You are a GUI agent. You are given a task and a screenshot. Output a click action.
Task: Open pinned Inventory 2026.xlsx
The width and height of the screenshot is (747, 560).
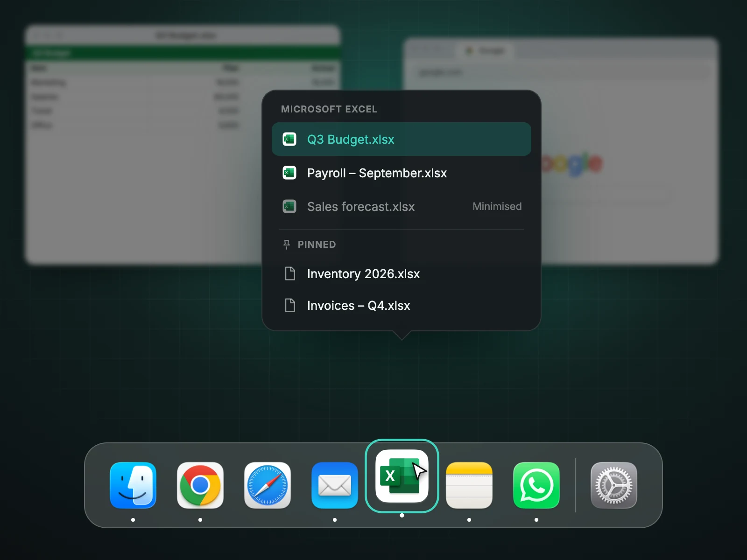tap(402, 273)
